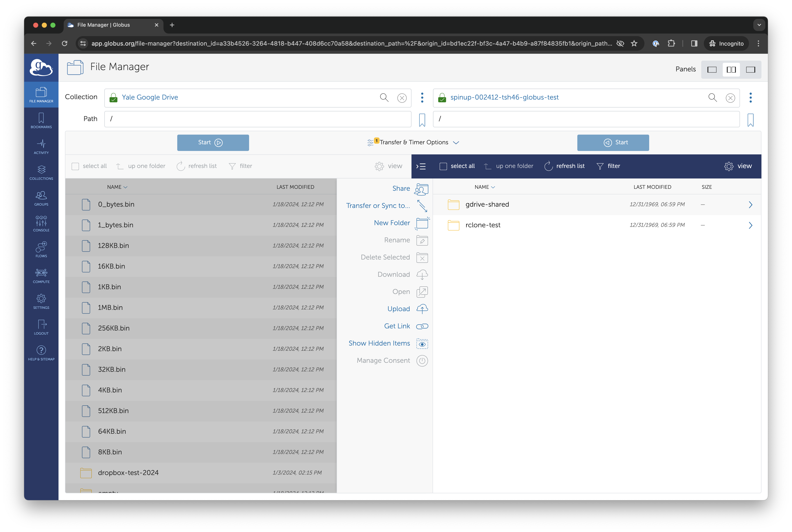Click refresh list in left panel
The height and width of the screenshot is (532, 792).
(196, 166)
